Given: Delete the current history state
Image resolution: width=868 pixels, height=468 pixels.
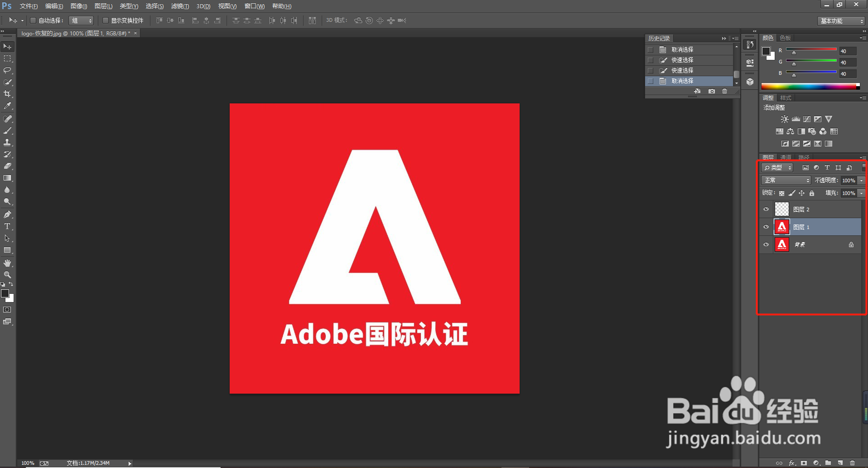Looking at the screenshot, I should pyautogui.click(x=724, y=91).
